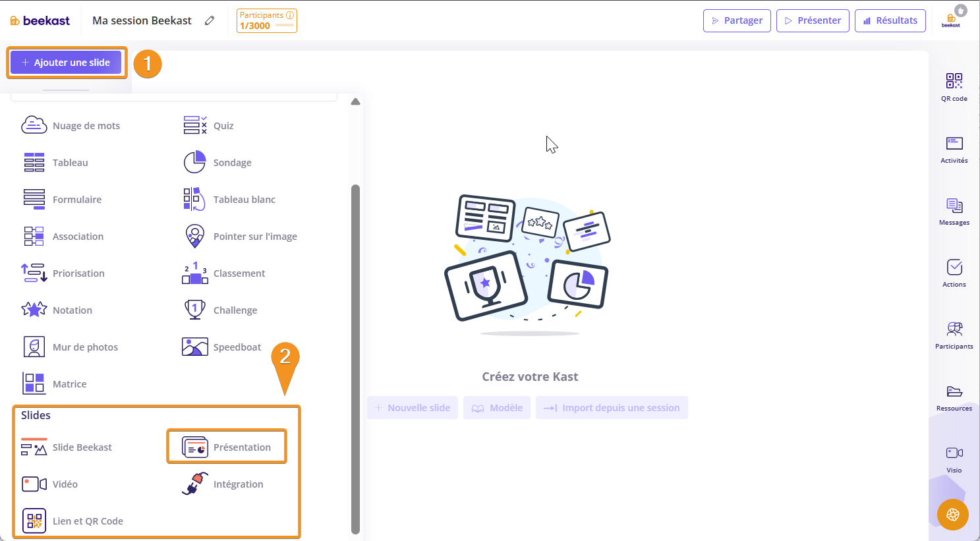Click the activity list scroll-up arrow
This screenshot has height=541, width=980.
click(x=355, y=102)
